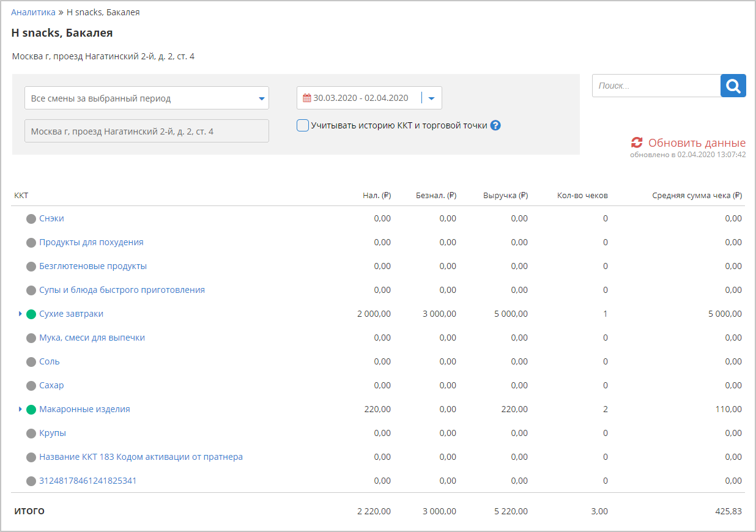The height and width of the screenshot is (532, 756).
Task: Open the date range dropdown arrow
Action: point(431,98)
